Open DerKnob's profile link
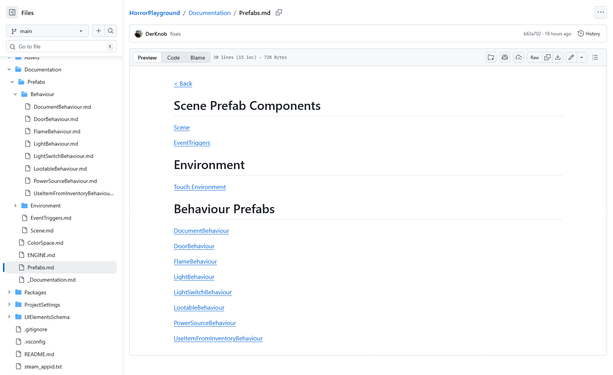The image size is (613, 375). pyautogui.click(x=156, y=34)
